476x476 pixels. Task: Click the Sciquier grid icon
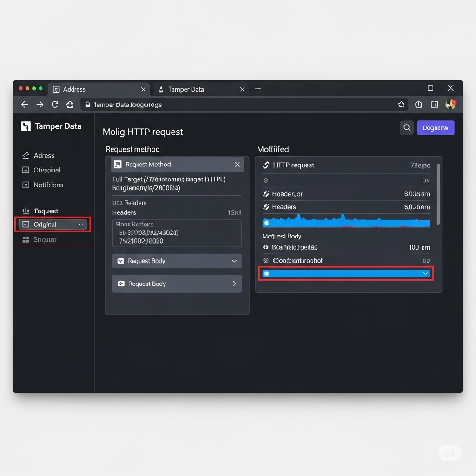26,240
